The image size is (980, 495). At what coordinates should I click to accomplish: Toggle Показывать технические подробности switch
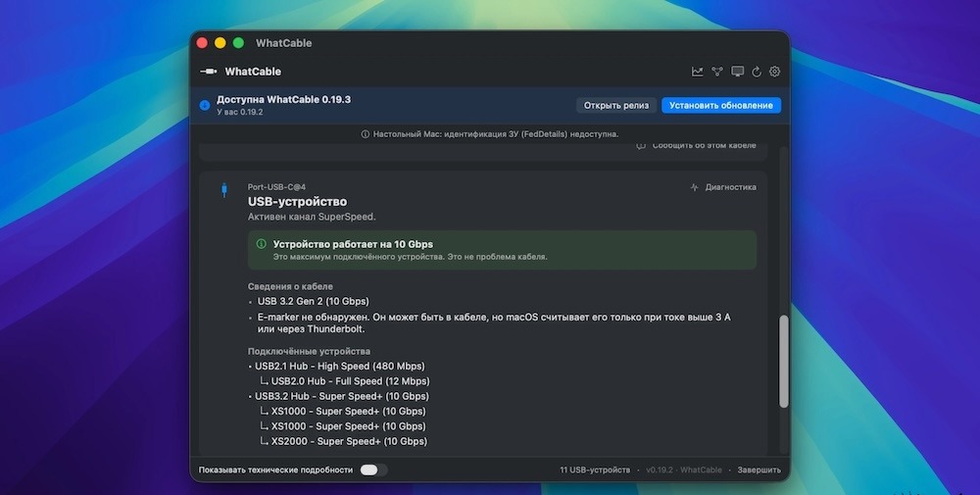coord(373,470)
